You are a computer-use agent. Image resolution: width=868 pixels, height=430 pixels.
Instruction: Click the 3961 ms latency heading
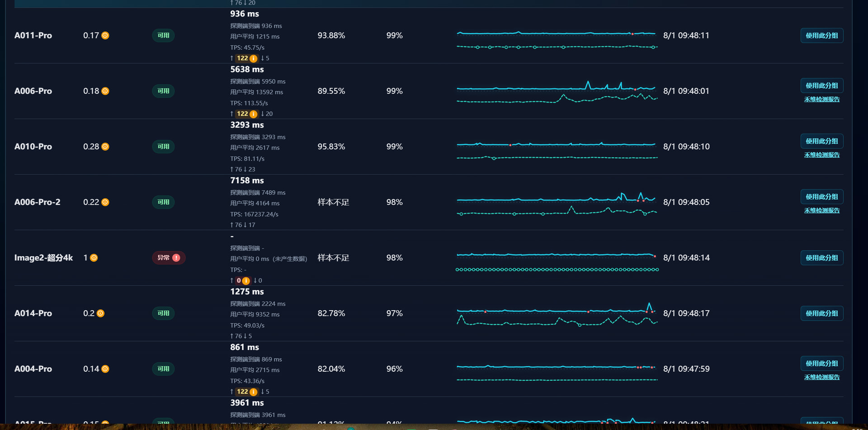point(247,403)
